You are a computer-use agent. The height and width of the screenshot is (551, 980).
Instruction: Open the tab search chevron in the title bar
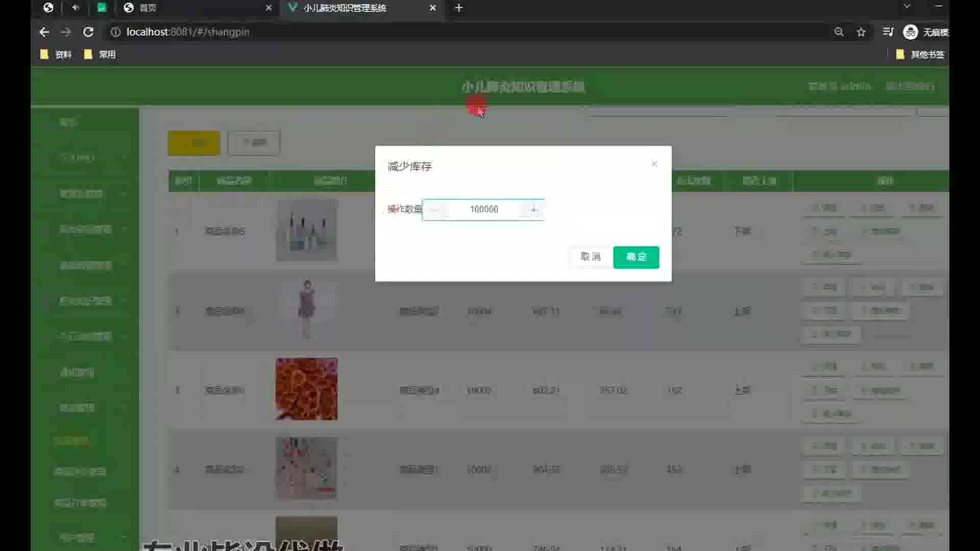pos(907,6)
